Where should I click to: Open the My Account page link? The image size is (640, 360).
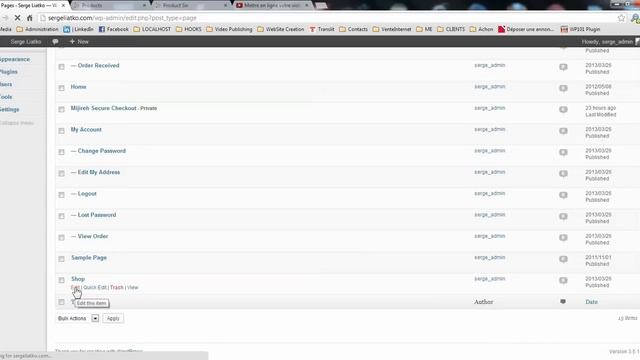[x=86, y=129]
